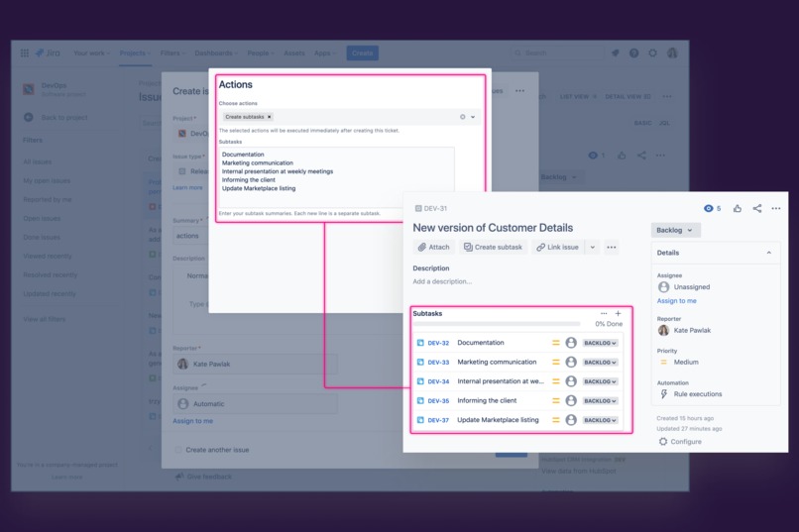Click View all filters link
The width and height of the screenshot is (799, 532).
45,319
